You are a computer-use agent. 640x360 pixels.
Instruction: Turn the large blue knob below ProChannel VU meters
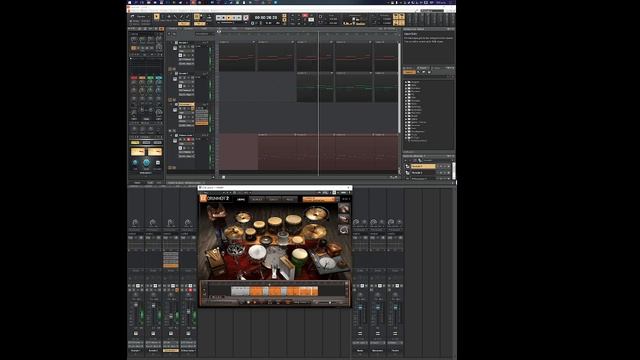146,163
